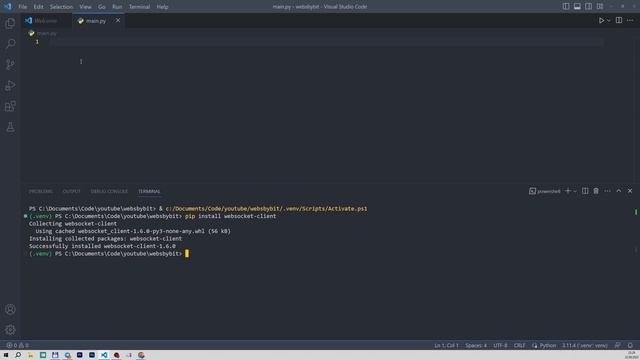
Task: Toggle the primary side bar layout
Action: (566, 7)
